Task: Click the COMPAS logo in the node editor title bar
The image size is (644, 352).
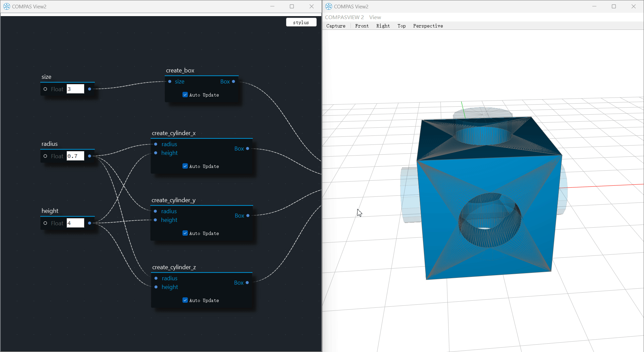Action: pyautogui.click(x=6, y=6)
